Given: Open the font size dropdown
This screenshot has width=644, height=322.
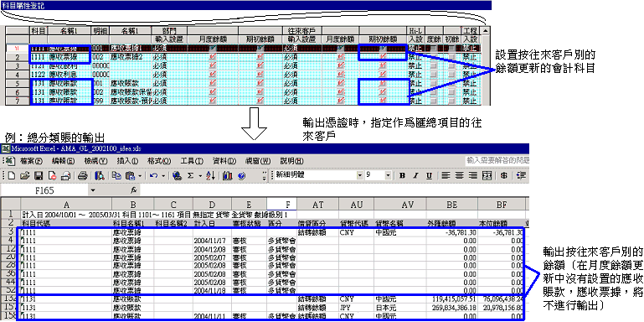Looking at the screenshot, I should pyautogui.click(x=388, y=175).
